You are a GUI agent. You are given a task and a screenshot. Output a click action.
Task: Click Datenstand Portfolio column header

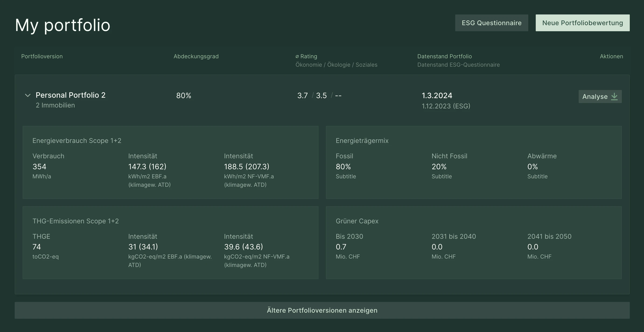[444, 56]
